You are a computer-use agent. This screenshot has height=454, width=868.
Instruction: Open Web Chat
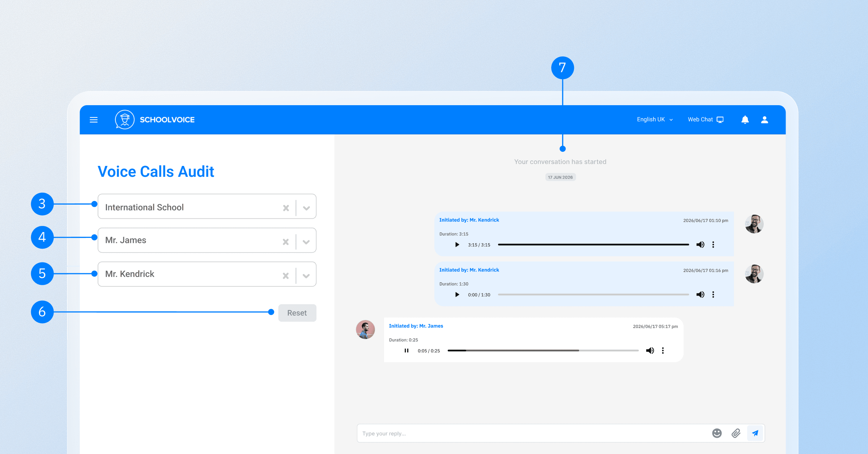click(x=705, y=120)
